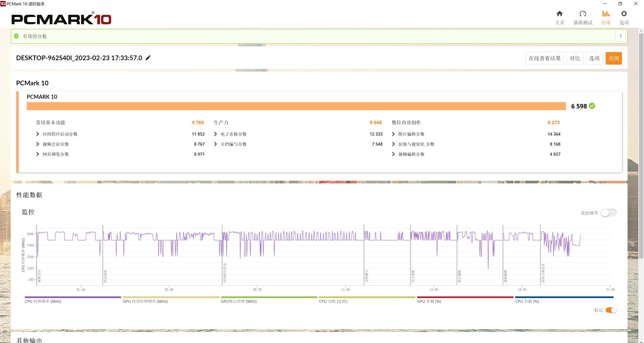The height and width of the screenshot is (343, 644).
Task: Click the green valid score check icon
Action: click(x=16, y=36)
